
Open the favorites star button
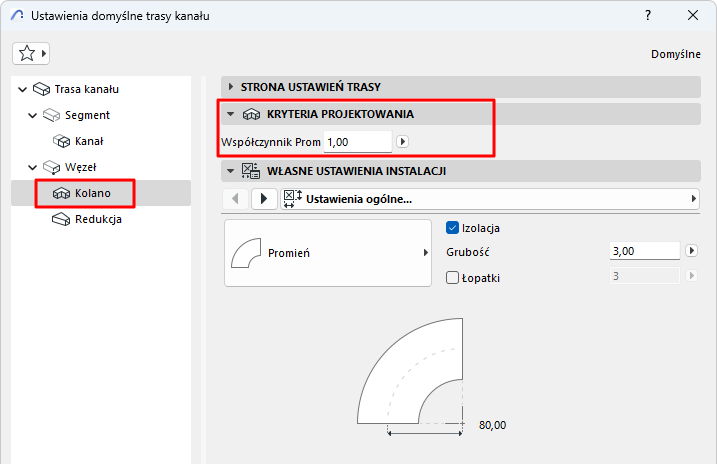(31, 53)
